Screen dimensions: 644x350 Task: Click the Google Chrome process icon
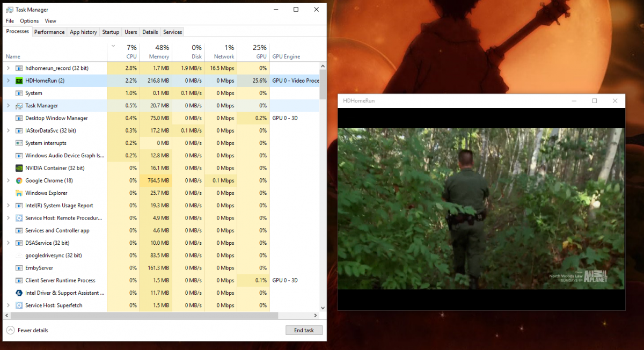coord(19,180)
